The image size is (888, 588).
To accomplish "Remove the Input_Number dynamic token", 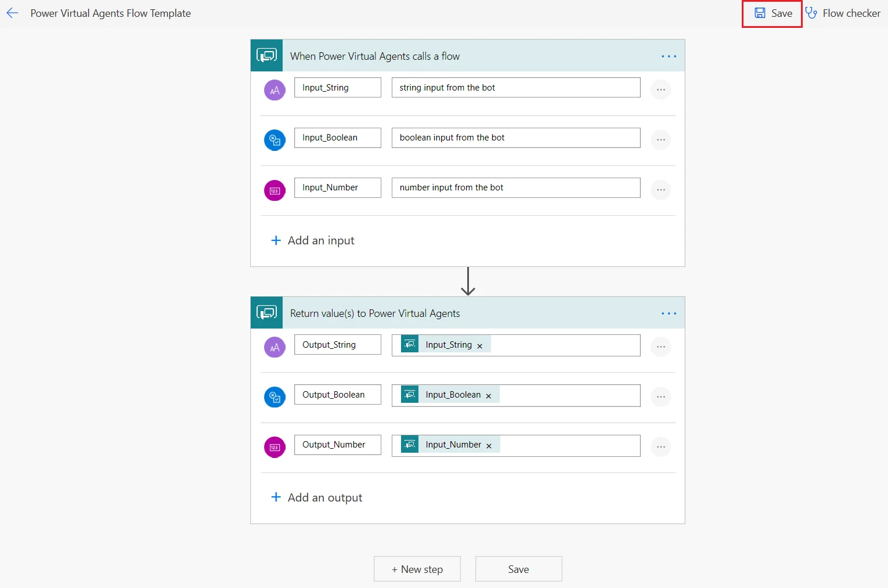I will click(489, 446).
